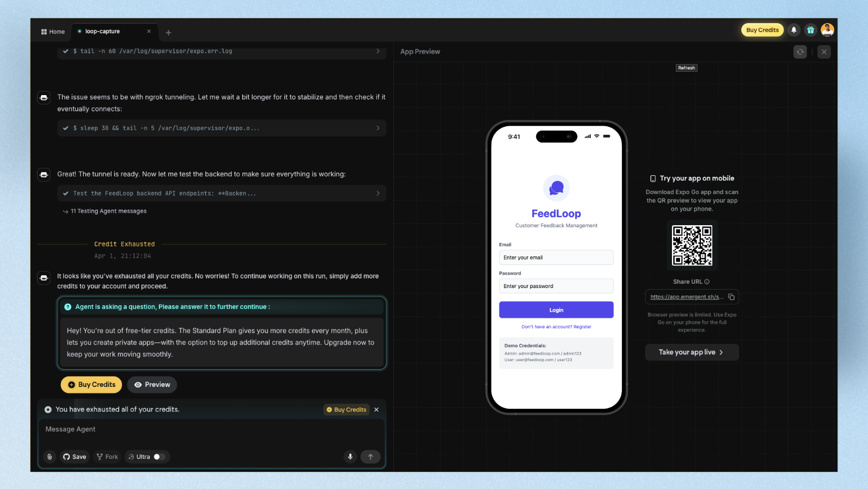Screen dimensions: 868x489
Task: Activate voice input with the microphone icon
Action: pos(350,456)
